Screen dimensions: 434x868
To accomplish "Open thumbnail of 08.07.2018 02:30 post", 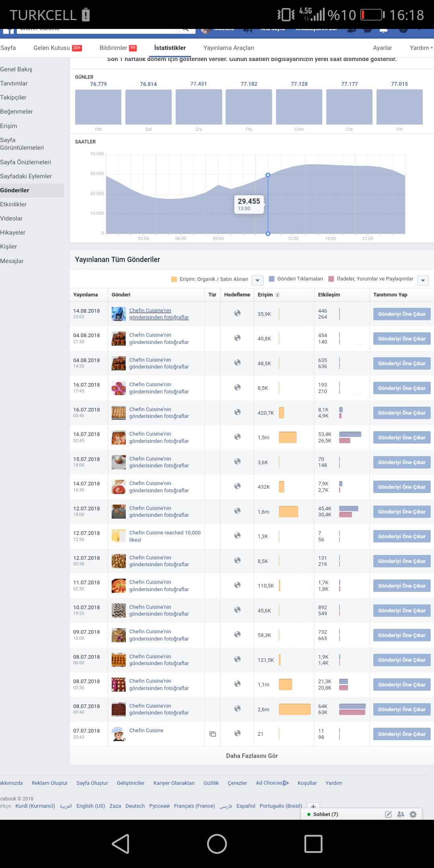I will pos(119,684).
